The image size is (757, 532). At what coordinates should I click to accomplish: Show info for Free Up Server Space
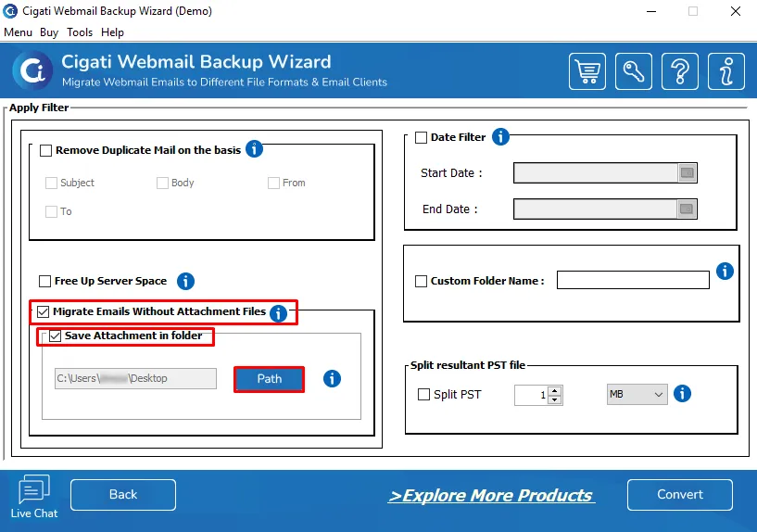click(x=185, y=281)
